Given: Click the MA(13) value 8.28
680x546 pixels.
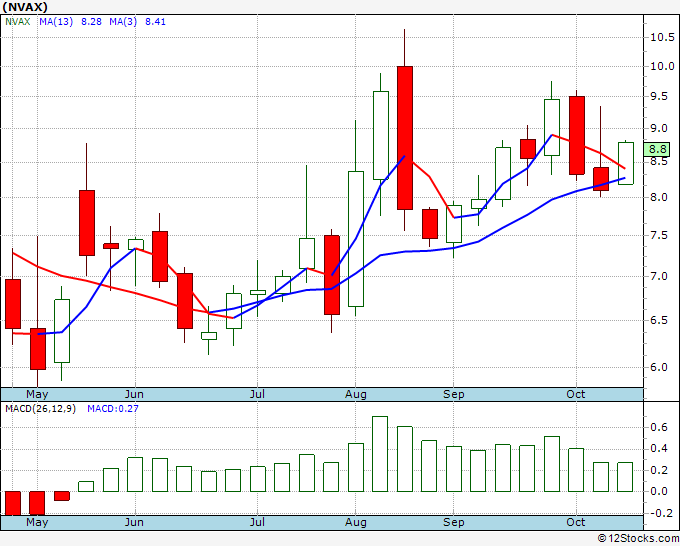Looking at the screenshot, I should pyautogui.click(x=91, y=22).
